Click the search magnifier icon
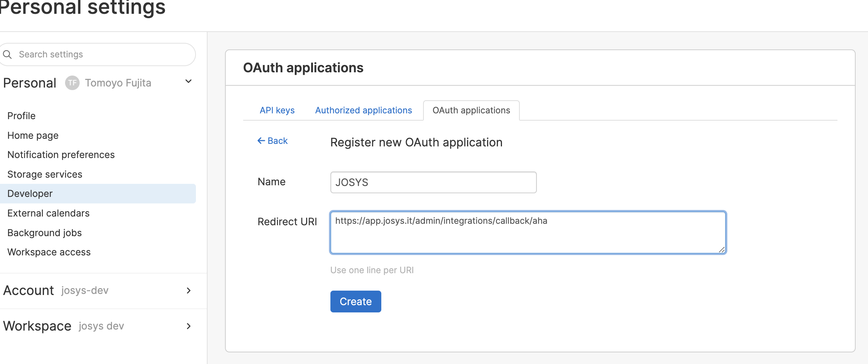Viewport: 868px width, 364px height. point(7,54)
